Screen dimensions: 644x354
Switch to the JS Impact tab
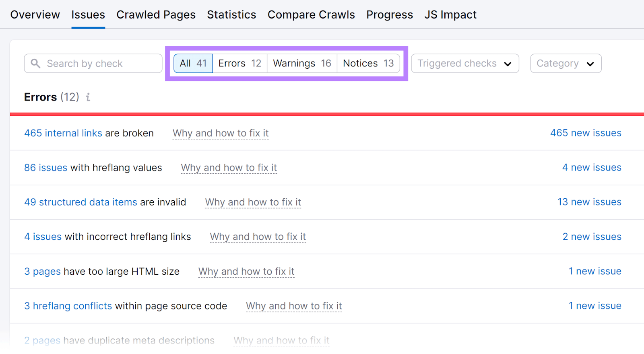click(x=450, y=15)
